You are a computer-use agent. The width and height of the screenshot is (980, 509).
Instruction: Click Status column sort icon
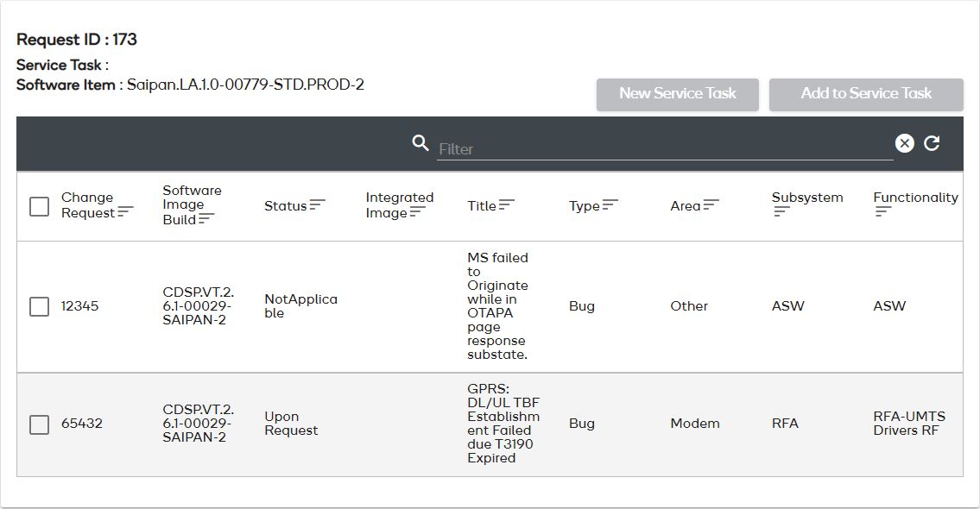click(318, 204)
